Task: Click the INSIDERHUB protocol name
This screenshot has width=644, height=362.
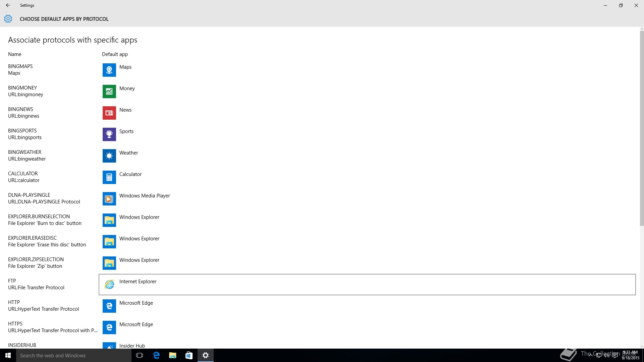Action: point(22,345)
